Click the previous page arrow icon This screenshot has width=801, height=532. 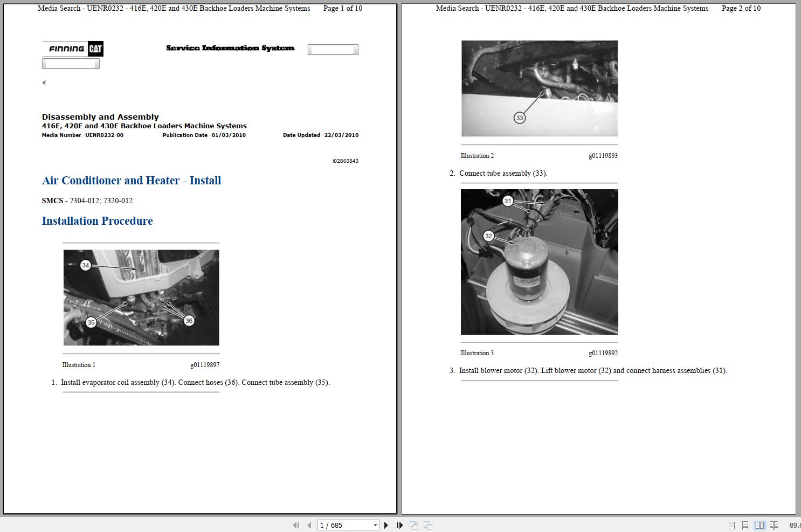click(308, 525)
